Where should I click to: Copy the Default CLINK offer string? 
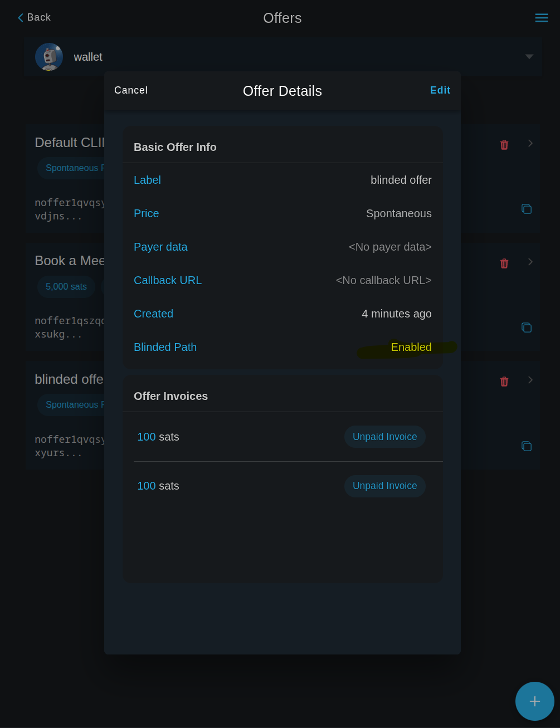coord(527,209)
